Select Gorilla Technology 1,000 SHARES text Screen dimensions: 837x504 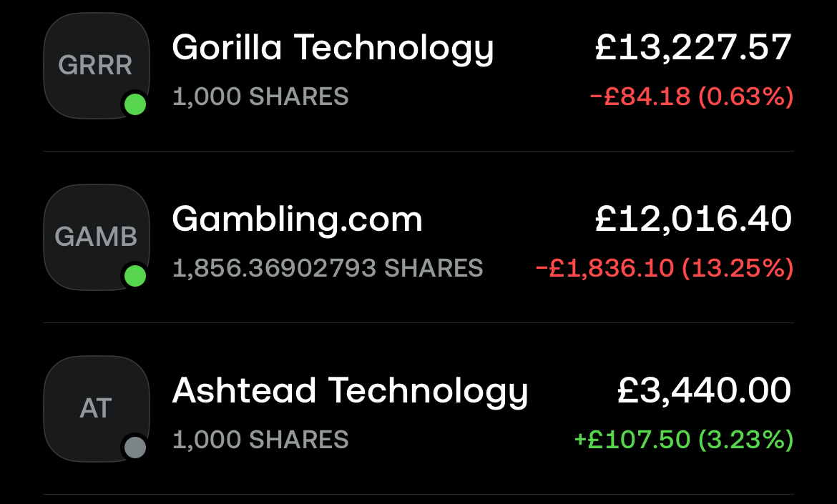pos(260,97)
